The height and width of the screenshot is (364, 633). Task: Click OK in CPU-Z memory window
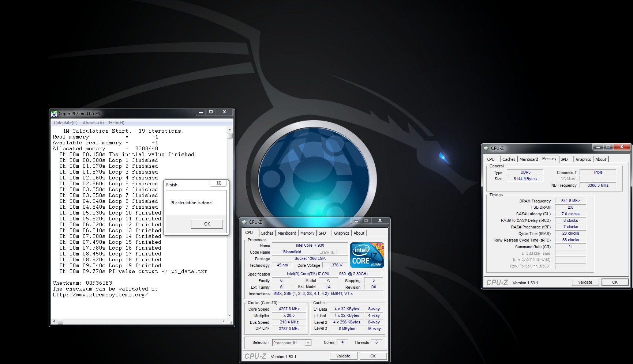pyautogui.click(x=615, y=282)
